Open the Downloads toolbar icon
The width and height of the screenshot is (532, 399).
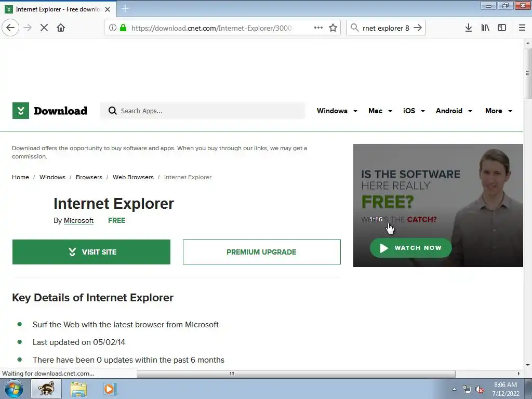point(469,28)
